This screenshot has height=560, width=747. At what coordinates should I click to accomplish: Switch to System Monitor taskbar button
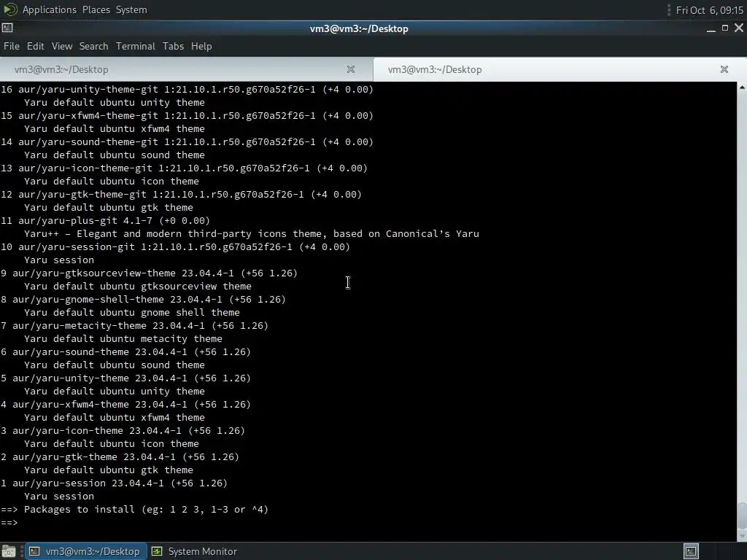194,551
